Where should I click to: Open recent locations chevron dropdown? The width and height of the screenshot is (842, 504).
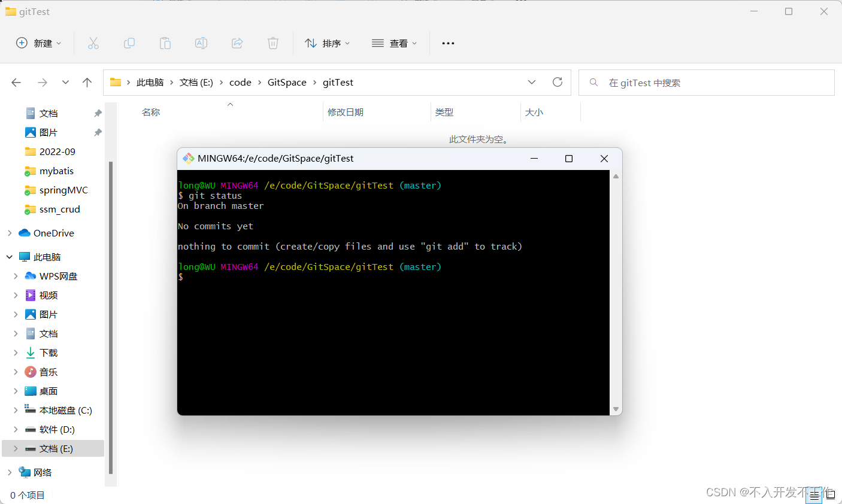pyautogui.click(x=65, y=83)
